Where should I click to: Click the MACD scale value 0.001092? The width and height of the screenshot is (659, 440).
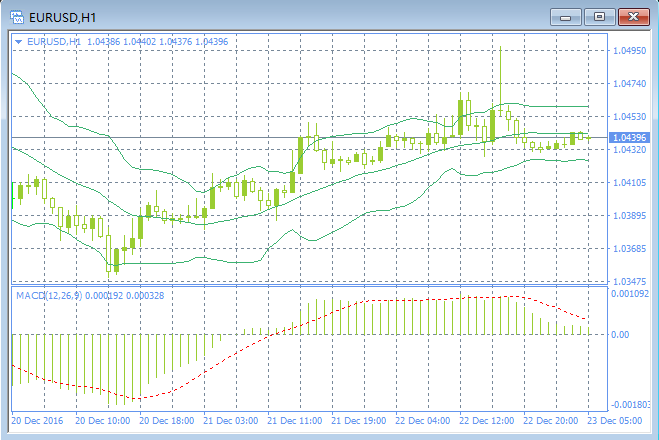point(630,294)
